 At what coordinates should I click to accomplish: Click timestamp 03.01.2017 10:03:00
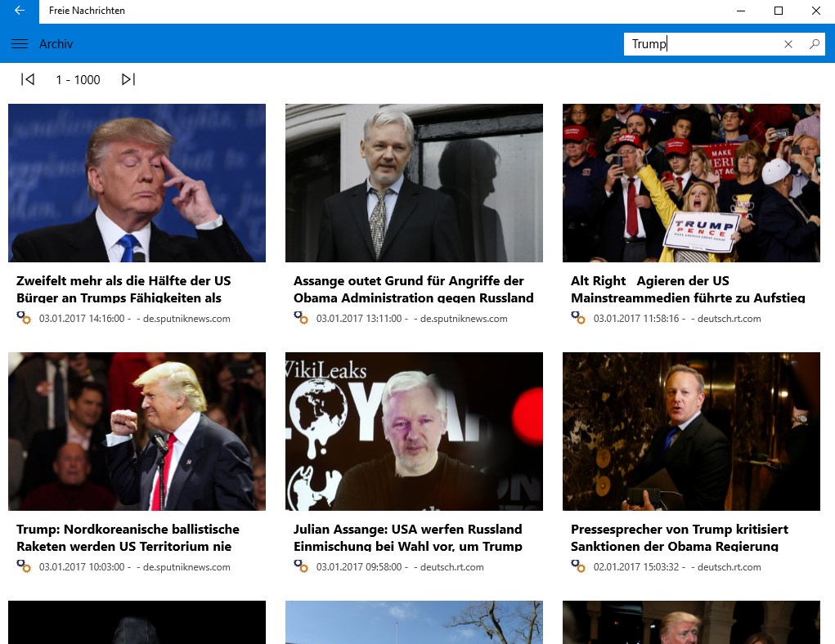pos(82,567)
